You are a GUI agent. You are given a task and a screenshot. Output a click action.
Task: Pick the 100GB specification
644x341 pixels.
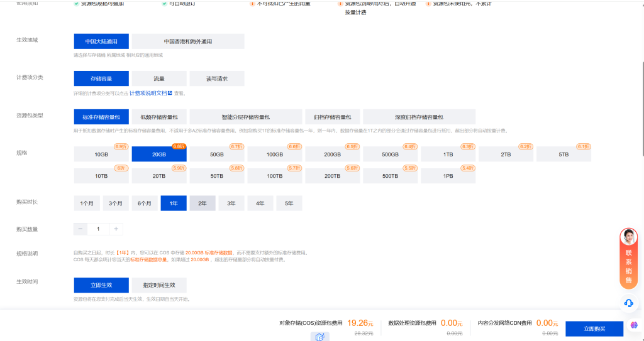click(x=275, y=154)
